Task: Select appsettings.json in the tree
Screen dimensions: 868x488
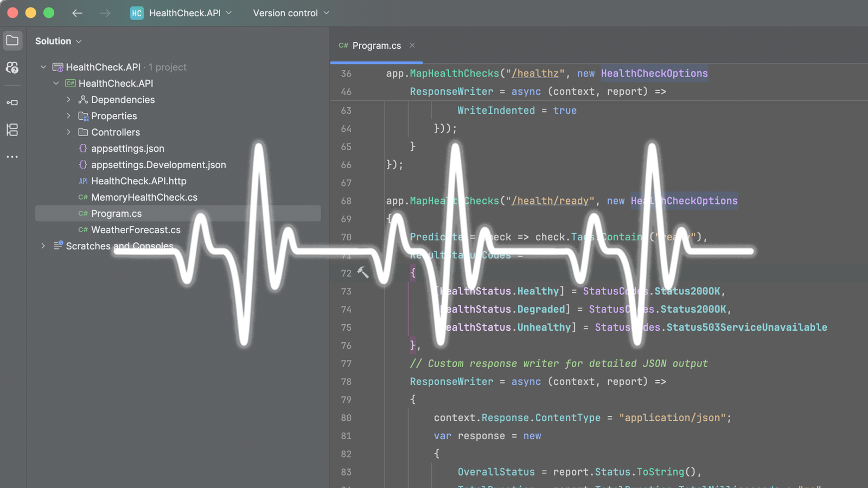Action: point(127,149)
